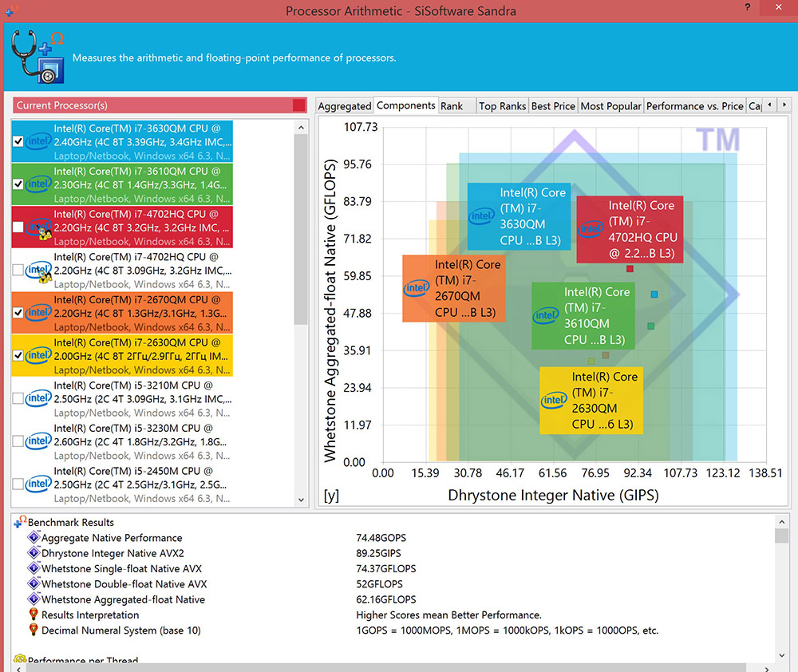This screenshot has height=672, width=798.
Task: Click the Intel logo of the i5-3210M entry
Action: click(x=38, y=398)
